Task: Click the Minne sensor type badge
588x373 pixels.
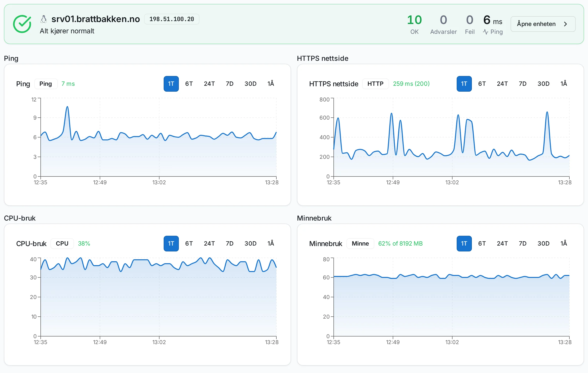Action: click(360, 244)
